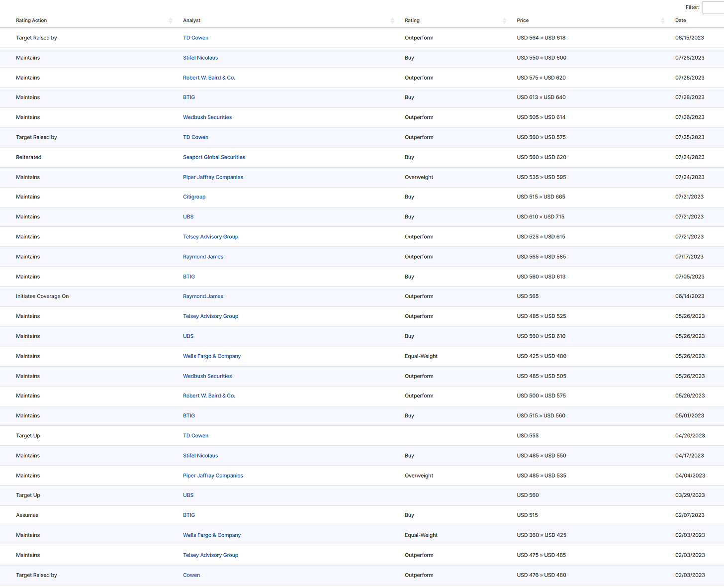Open Wells Fargo & Company link dated 05/26/2023
Screen dimensions: 724x588
(x=212, y=356)
